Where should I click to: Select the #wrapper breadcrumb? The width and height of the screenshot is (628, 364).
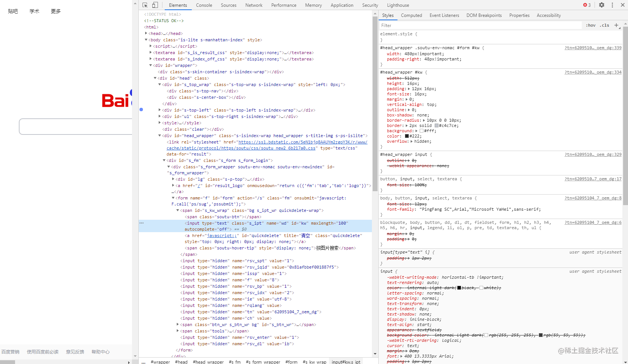point(160,362)
